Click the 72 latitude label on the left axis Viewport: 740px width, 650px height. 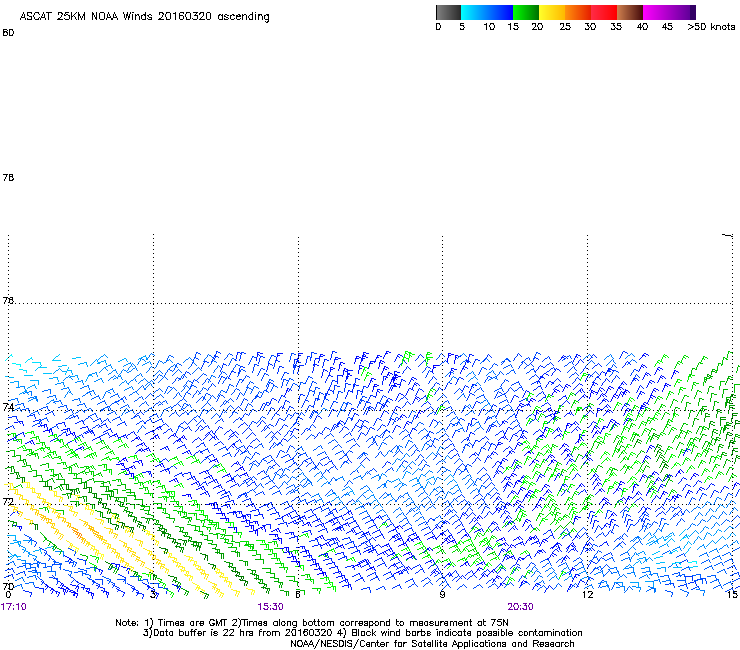(8, 501)
